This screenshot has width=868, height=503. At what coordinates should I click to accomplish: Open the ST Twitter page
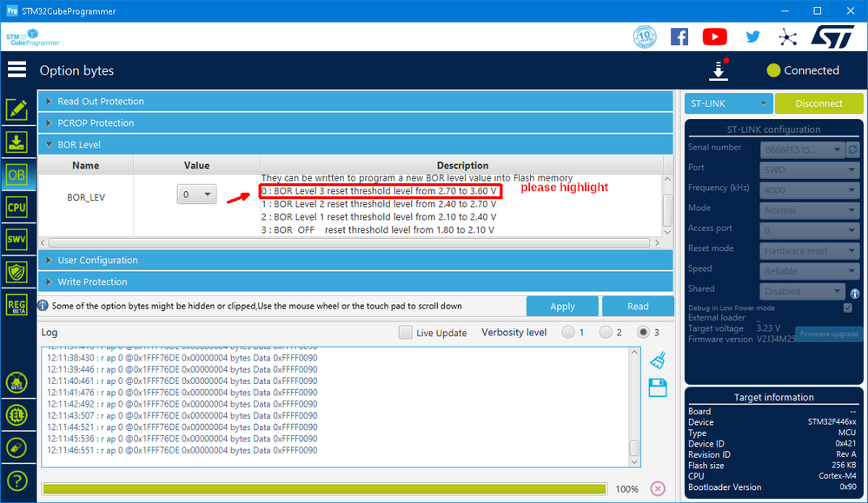[752, 37]
